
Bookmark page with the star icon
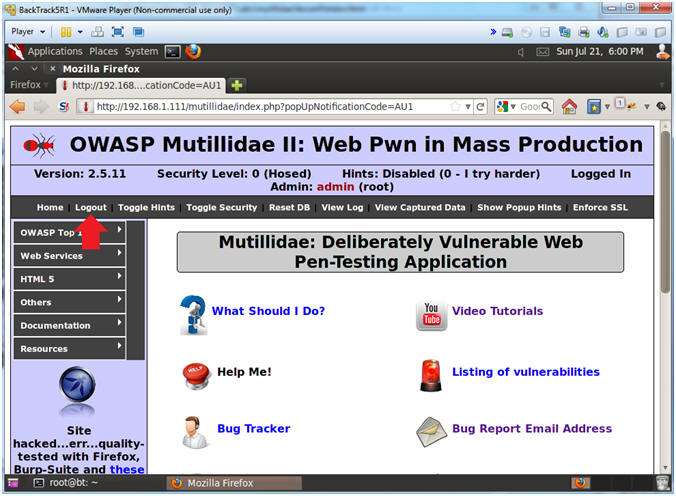click(x=455, y=107)
